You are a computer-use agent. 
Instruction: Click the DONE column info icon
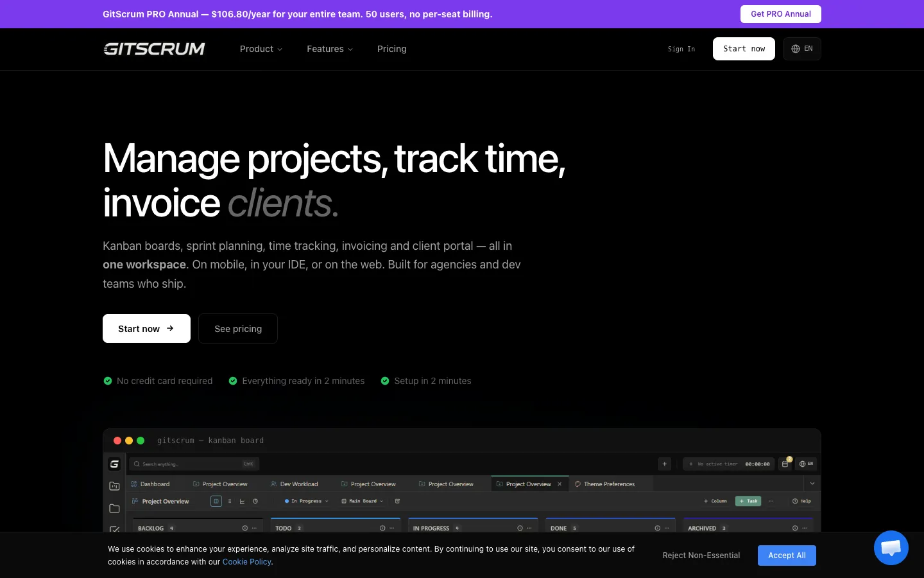pos(657,528)
